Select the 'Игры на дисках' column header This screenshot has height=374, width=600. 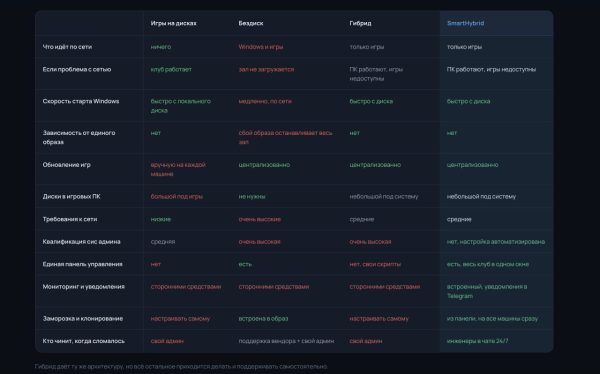pyautogui.click(x=173, y=23)
